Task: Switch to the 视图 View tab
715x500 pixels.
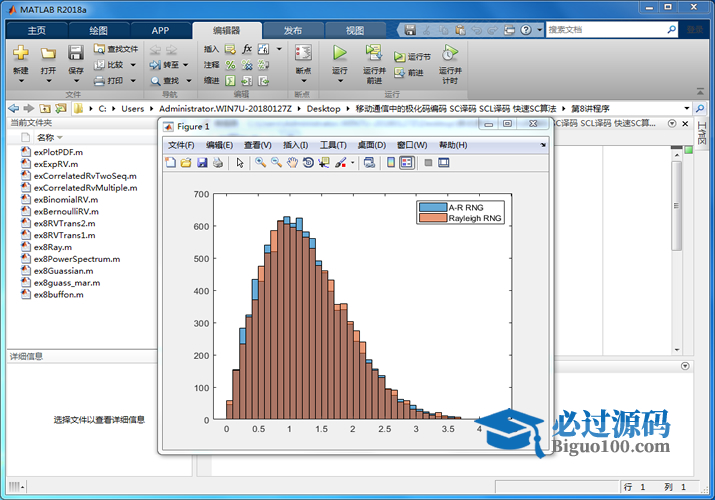Action: pos(355,31)
